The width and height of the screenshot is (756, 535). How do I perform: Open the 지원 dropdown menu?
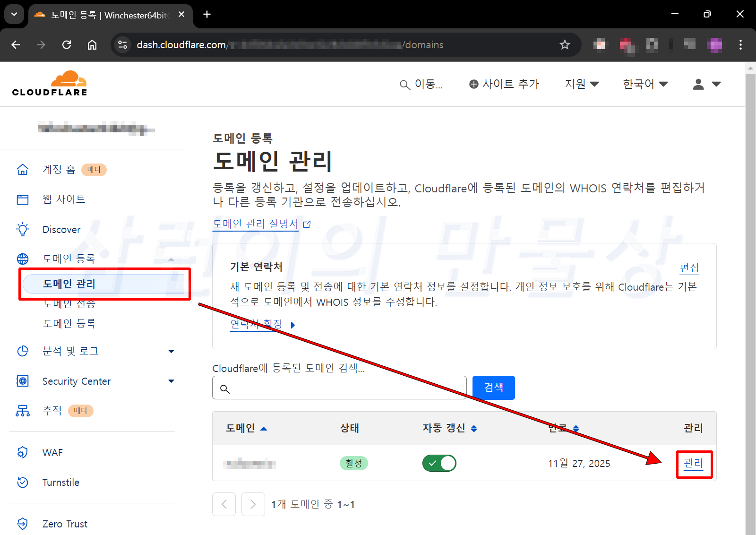(582, 84)
